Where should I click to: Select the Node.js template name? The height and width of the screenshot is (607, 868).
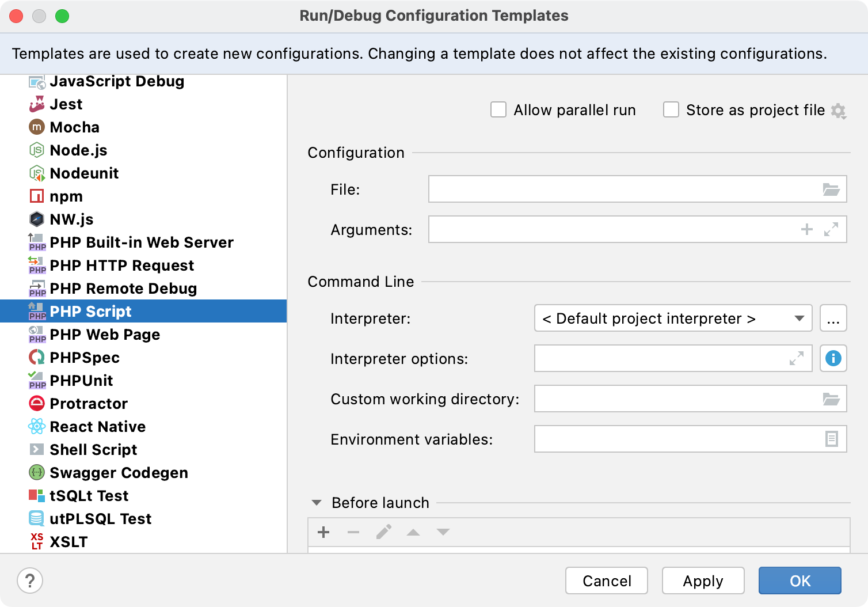[x=79, y=150]
